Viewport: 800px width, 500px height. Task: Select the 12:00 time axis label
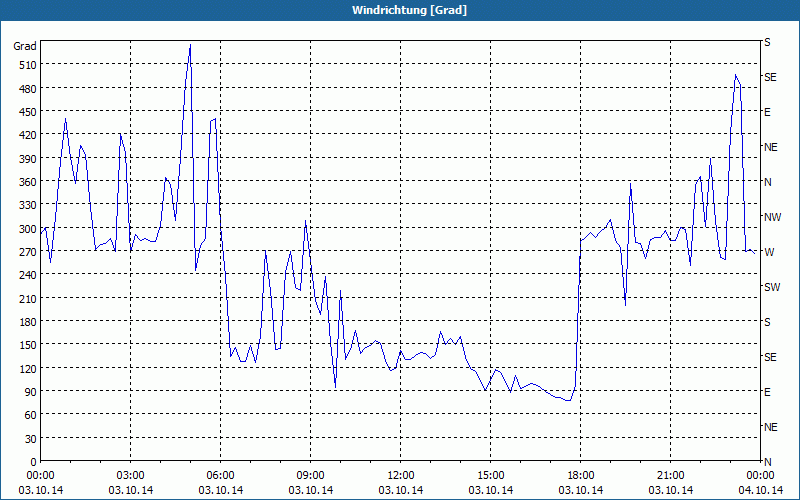tap(401, 476)
